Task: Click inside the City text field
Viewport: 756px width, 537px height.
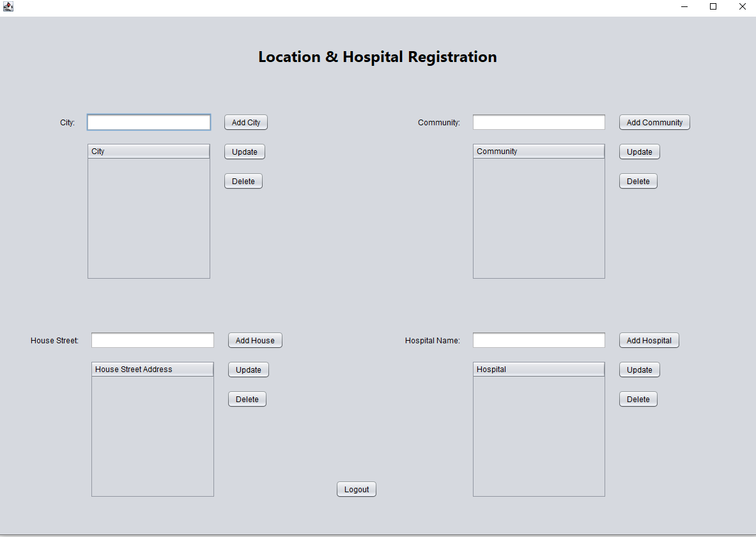Action: [x=148, y=122]
